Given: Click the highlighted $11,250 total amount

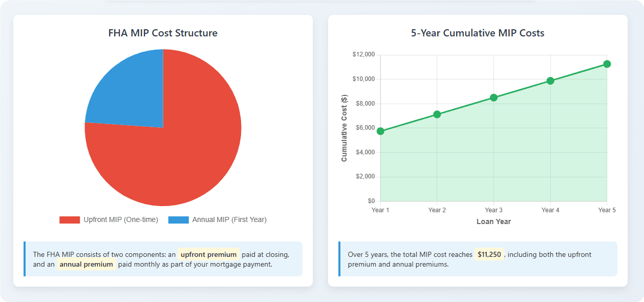Looking at the screenshot, I should point(489,254).
